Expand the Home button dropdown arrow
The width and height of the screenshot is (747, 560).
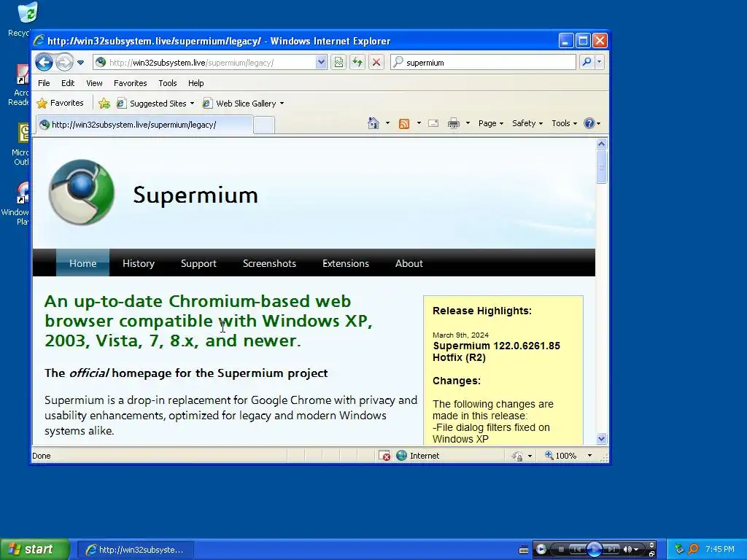click(387, 123)
